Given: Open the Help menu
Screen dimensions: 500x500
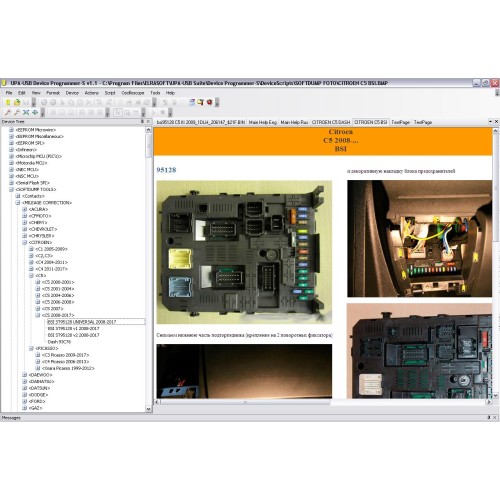Looking at the screenshot, I should tap(170, 93).
